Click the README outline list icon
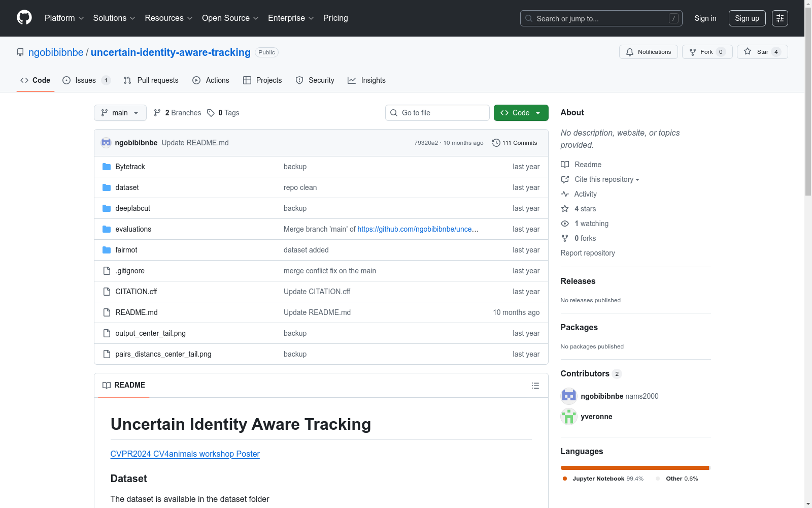Screen dimensions: 812x508 point(535,386)
